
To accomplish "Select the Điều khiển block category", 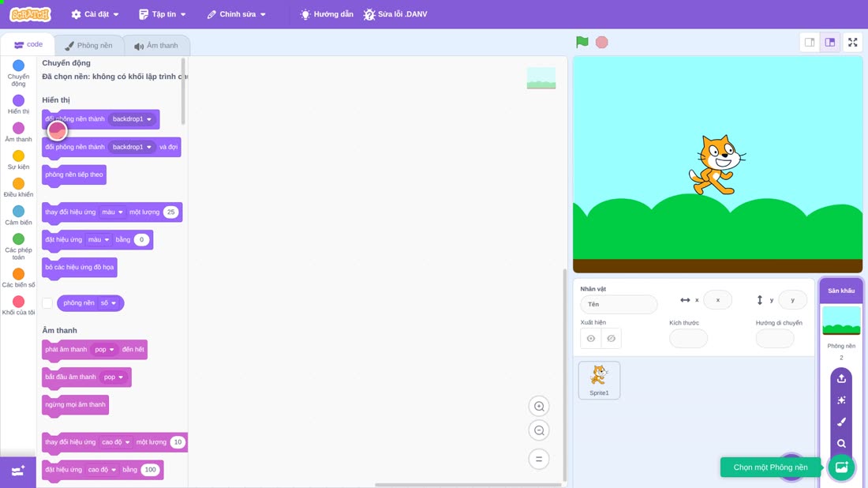I will click(x=18, y=187).
